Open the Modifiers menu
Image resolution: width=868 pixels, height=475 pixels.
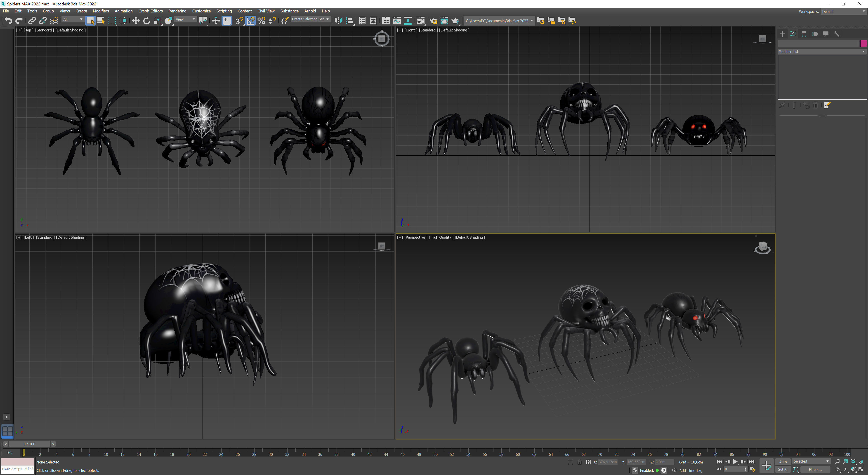click(x=101, y=11)
